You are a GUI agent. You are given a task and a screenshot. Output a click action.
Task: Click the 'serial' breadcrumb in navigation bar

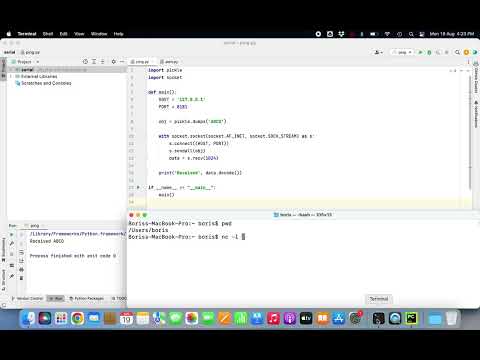point(10,52)
